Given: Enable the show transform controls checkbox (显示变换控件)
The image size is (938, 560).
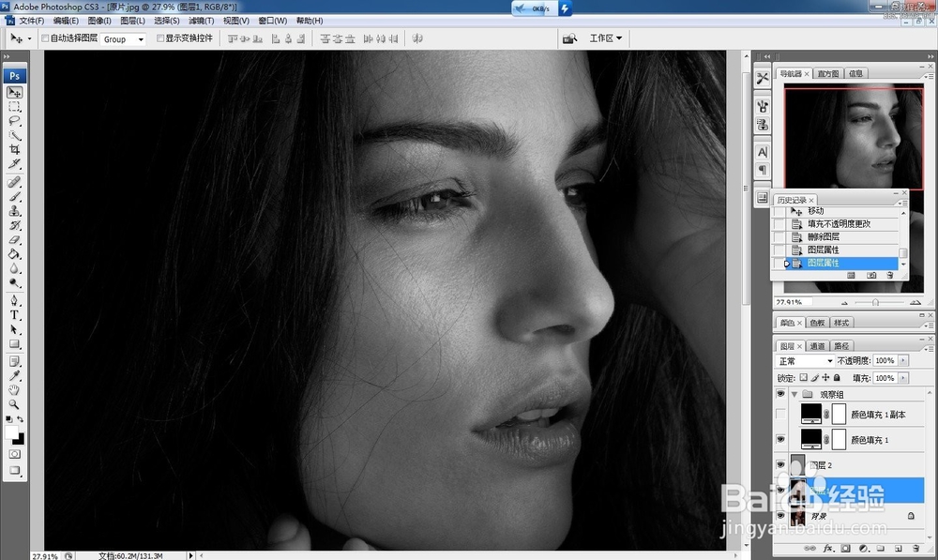Looking at the screenshot, I should (160, 38).
